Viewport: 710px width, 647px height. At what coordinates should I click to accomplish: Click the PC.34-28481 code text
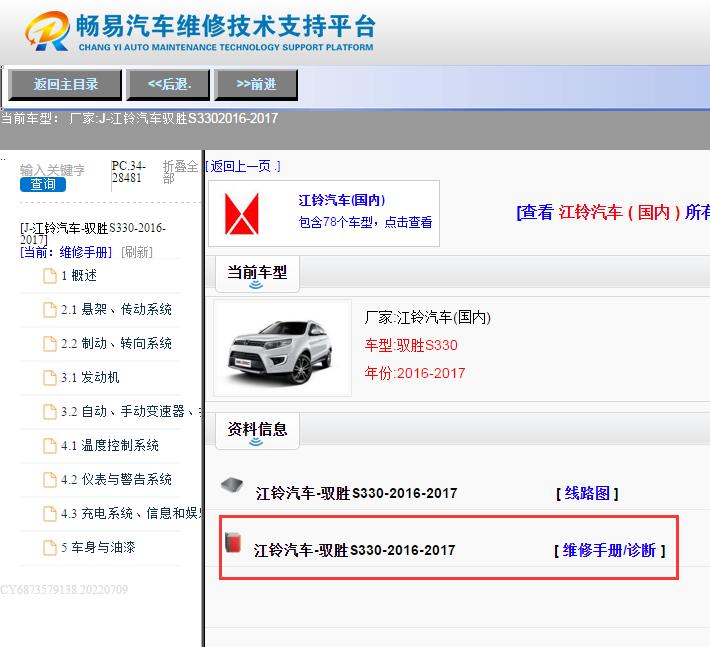pyautogui.click(x=129, y=172)
